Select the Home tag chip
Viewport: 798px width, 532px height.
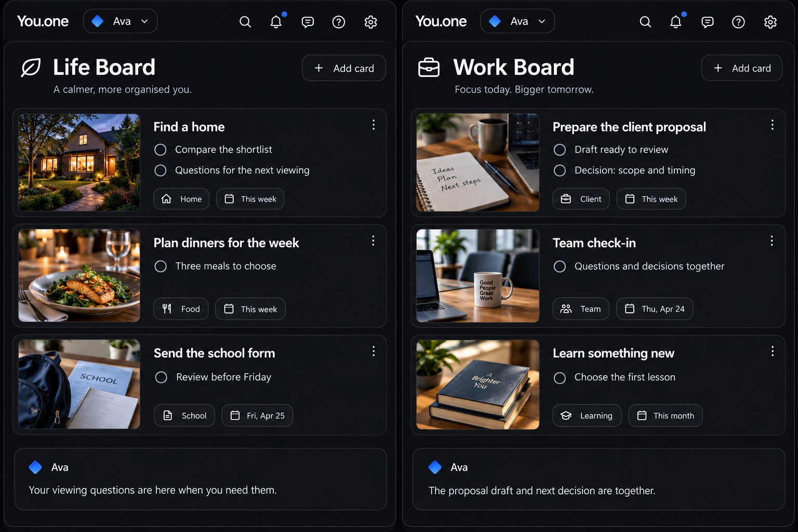pyautogui.click(x=181, y=199)
